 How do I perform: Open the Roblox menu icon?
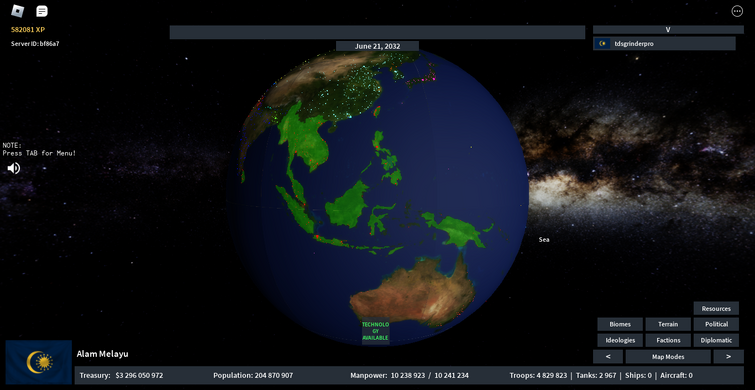coord(18,11)
